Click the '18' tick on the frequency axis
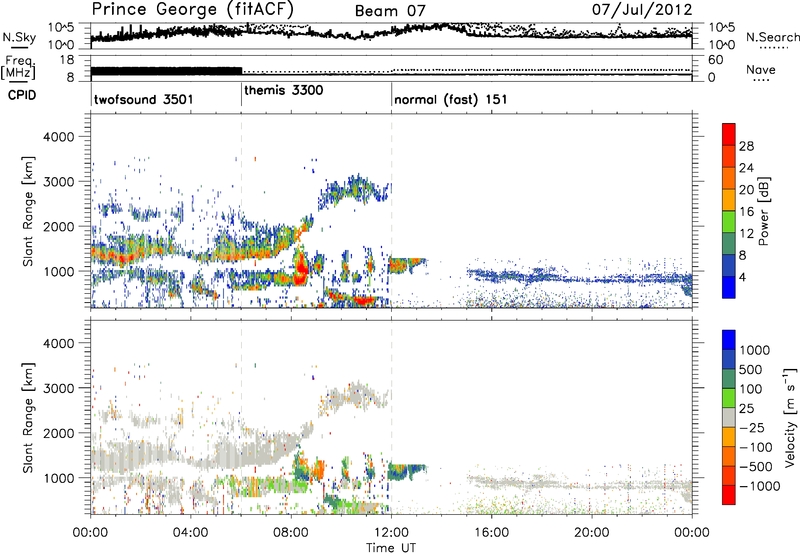The height and width of the screenshot is (554, 800). pos(67,60)
